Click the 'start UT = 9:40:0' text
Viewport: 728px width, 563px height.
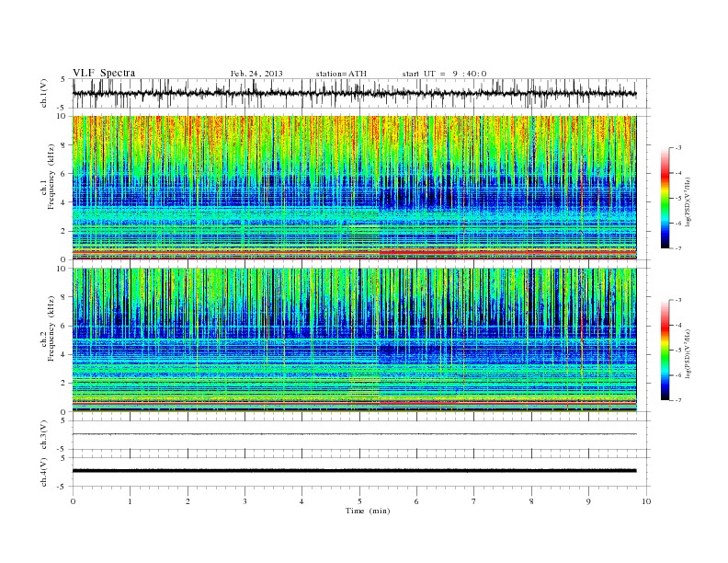[x=444, y=74]
